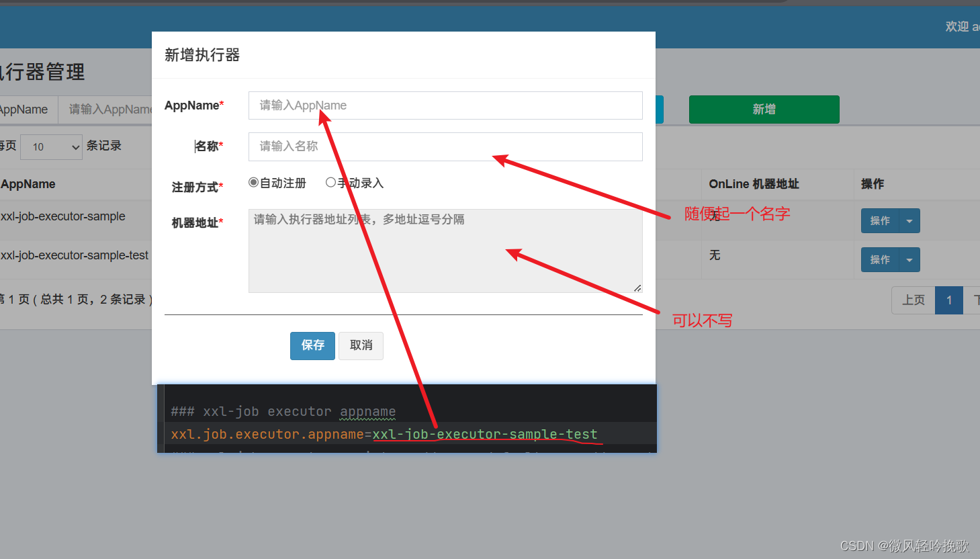980x559 pixels.
Task: Click the 机器地址 textarea
Action: tap(445, 251)
